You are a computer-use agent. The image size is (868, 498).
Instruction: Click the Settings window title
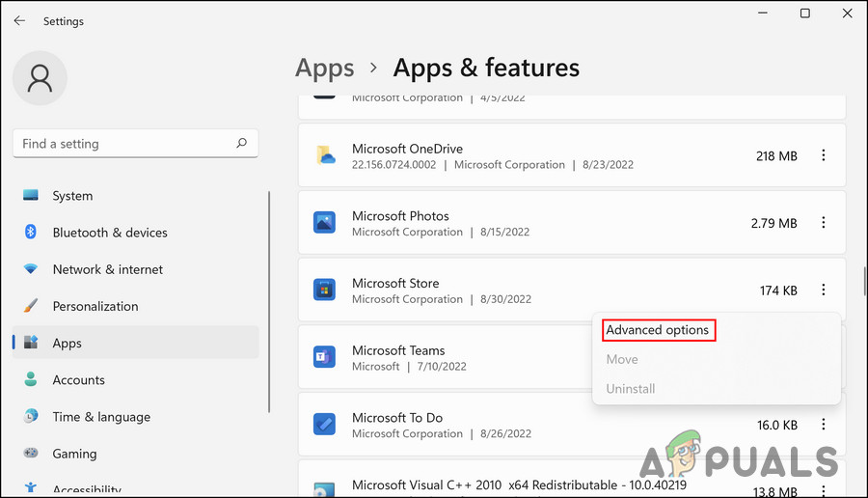tap(63, 21)
